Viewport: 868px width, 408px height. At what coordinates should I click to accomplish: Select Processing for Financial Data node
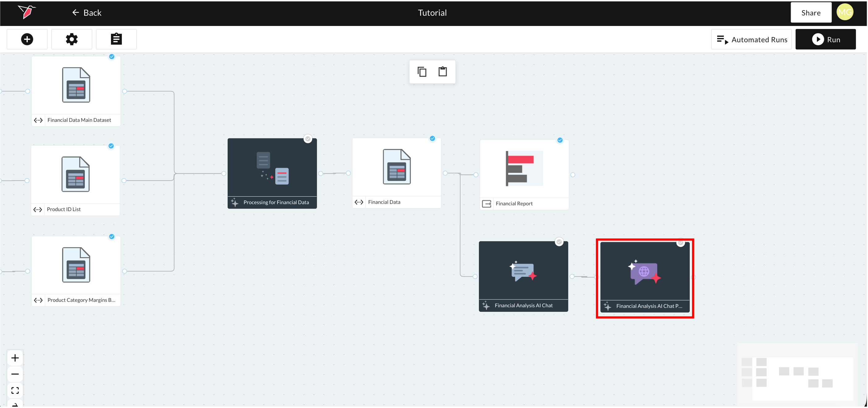272,168
